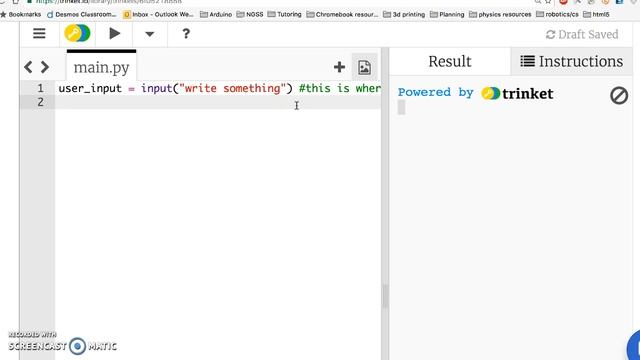Screen dimensions: 640x360
Task: Open the Bookmarks bar item
Action: 20,14
